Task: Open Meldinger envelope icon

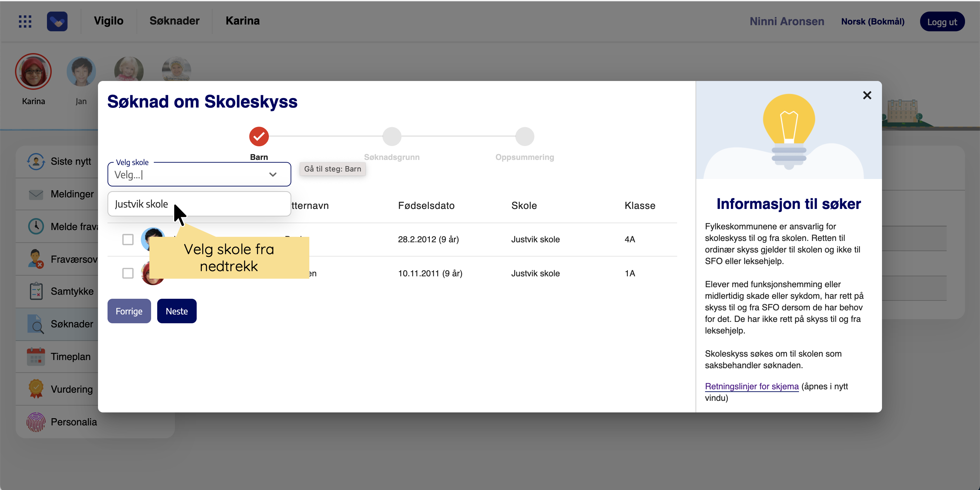Action: click(x=36, y=194)
